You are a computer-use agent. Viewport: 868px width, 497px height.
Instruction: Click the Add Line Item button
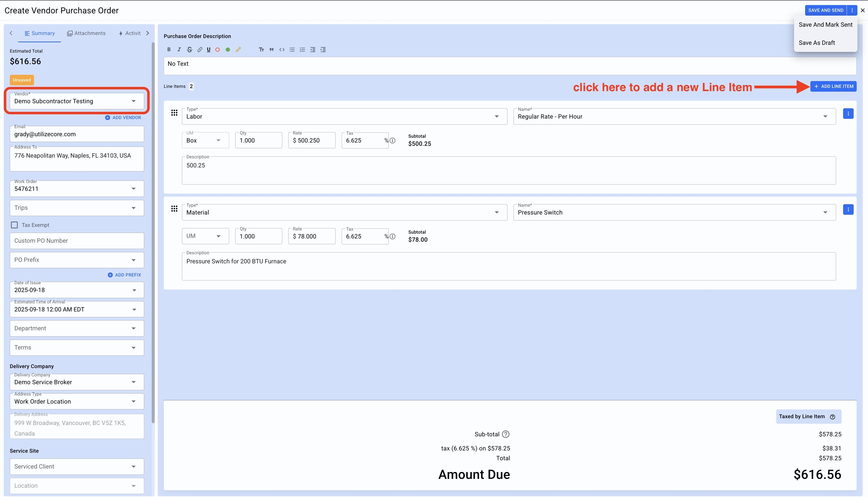[x=833, y=86]
